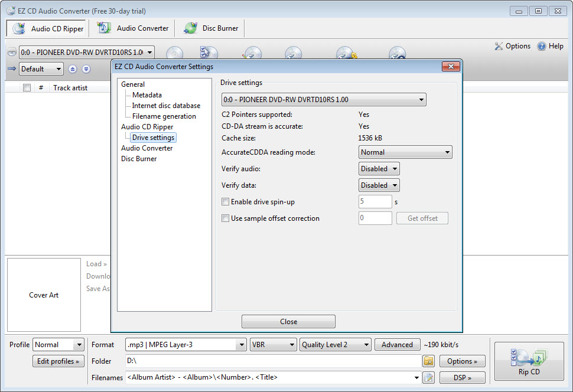Click the Cover Art placeholder box
573x392 pixels.
point(44,295)
